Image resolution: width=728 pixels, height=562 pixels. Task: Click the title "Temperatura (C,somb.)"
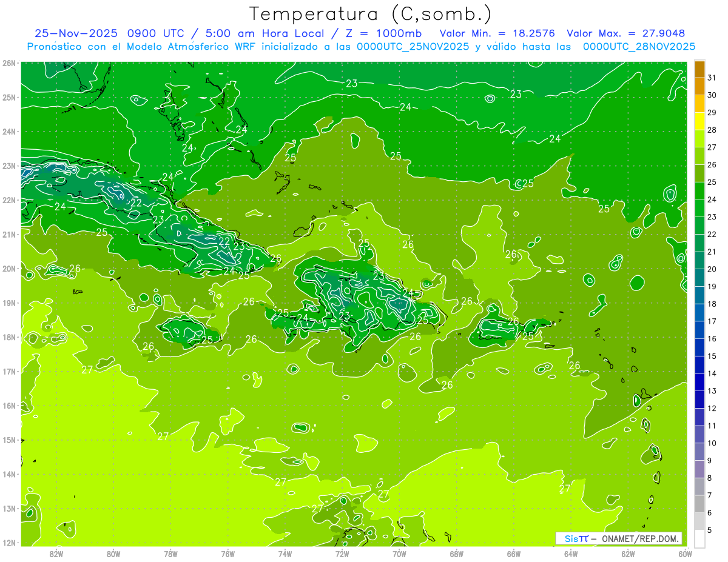click(x=371, y=13)
